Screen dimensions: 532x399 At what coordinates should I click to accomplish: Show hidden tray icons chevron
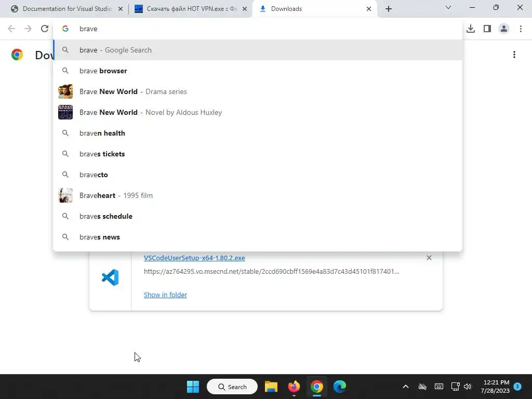[x=405, y=387]
